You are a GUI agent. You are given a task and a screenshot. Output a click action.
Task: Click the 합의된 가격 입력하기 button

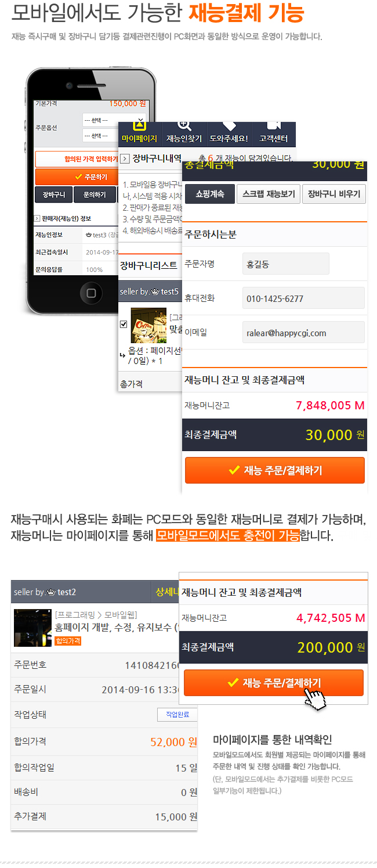click(x=77, y=159)
